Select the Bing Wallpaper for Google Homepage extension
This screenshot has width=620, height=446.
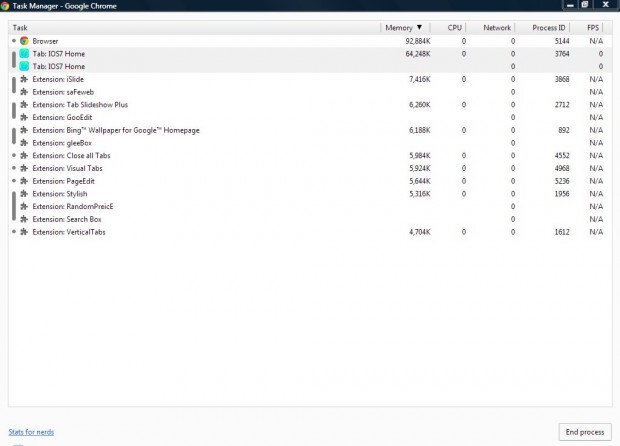tap(310, 130)
